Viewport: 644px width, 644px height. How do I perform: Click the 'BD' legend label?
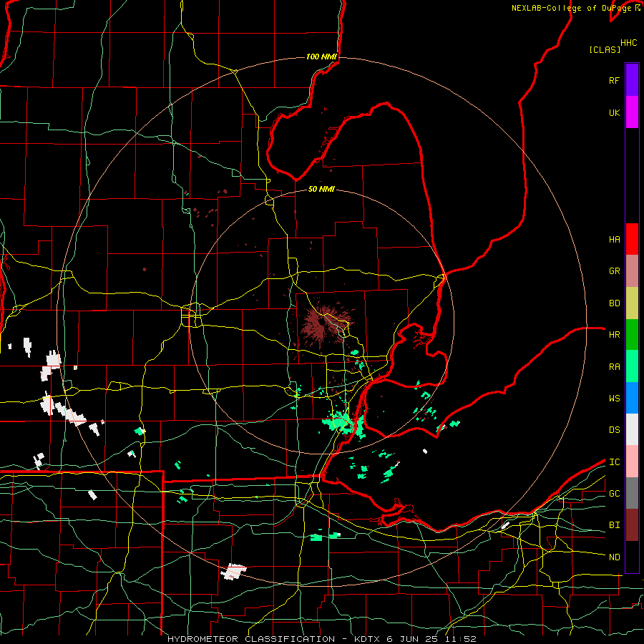pyautogui.click(x=615, y=303)
